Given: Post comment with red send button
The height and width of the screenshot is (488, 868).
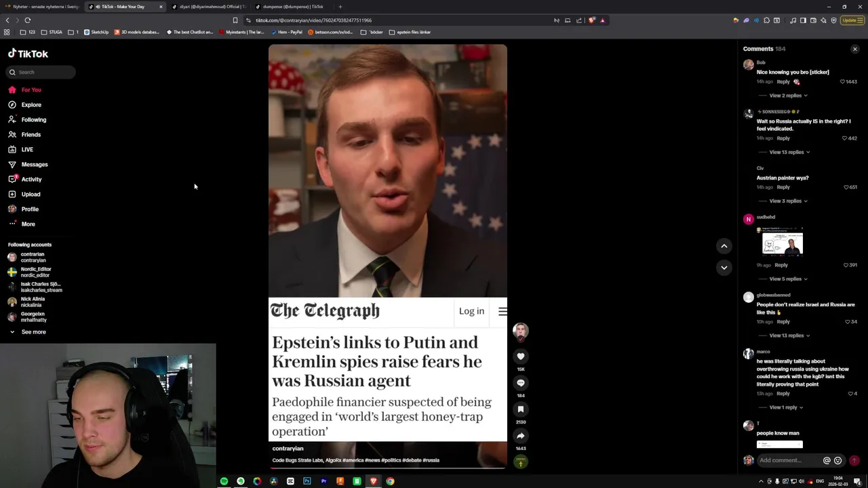Looking at the screenshot, I should click(x=854, y=460).
